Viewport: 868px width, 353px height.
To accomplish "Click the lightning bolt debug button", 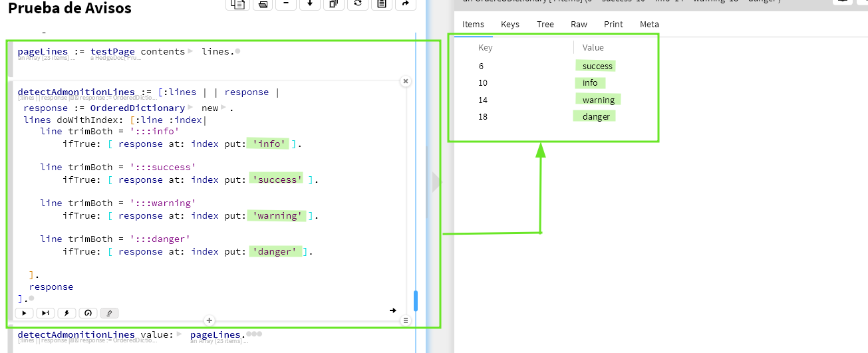I will (67, 312).
